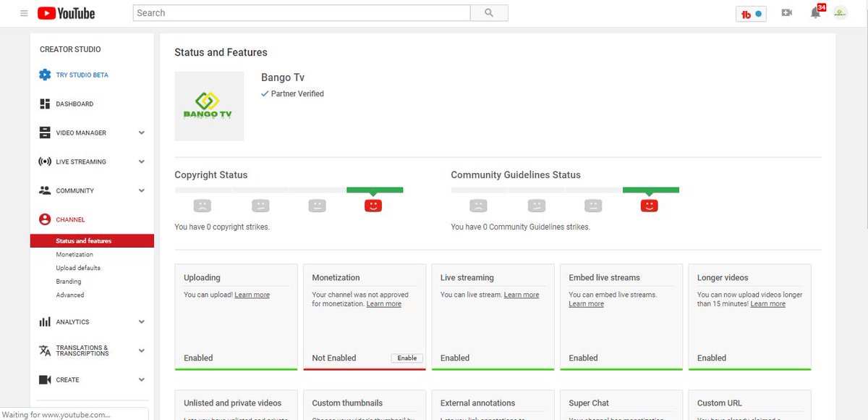The height and width of the screenshot is (420, 868).
Task: Open the TubeBuddy extension icon
Action: 751,14
